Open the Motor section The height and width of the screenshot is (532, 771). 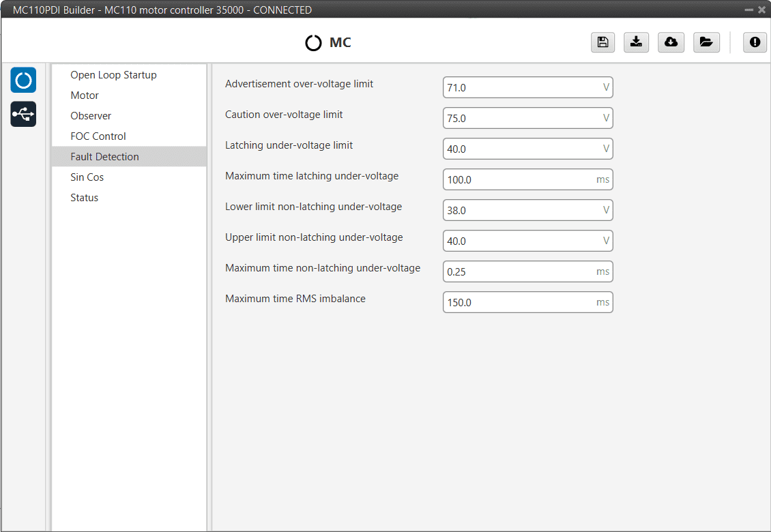point(129,95)
